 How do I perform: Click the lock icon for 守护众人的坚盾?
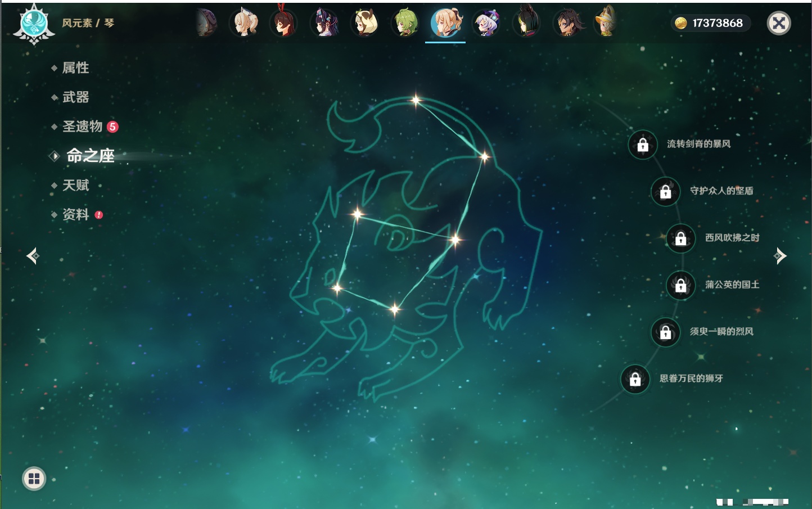(x=666, y=192)
